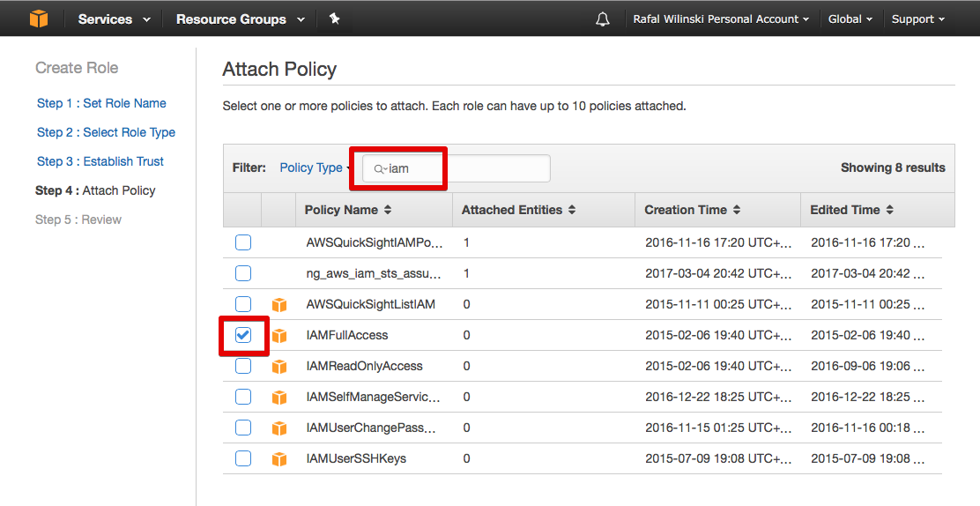The height and width of the screenshot is (506, 980).
Task: Click the ng_aws_iam_sts_assu... policy name
Action: click(374, 273)
